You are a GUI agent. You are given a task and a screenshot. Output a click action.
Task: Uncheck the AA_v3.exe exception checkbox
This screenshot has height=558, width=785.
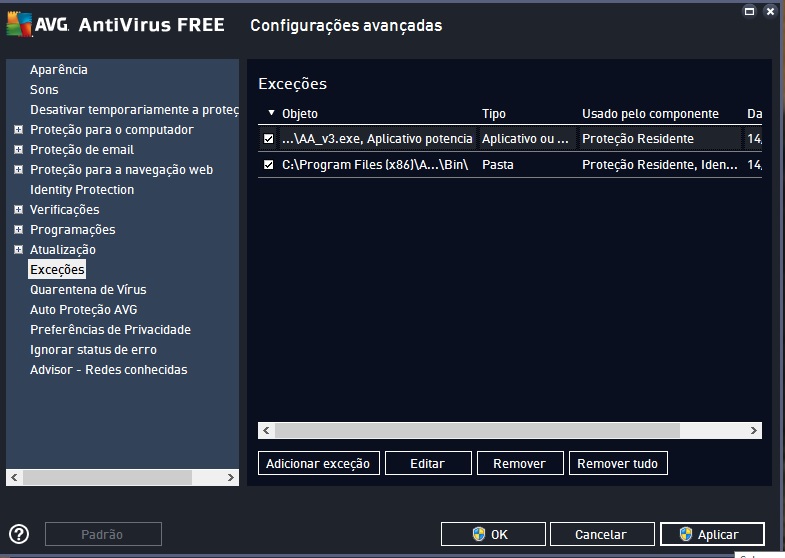pyautogui.click(x=268, y=139)
